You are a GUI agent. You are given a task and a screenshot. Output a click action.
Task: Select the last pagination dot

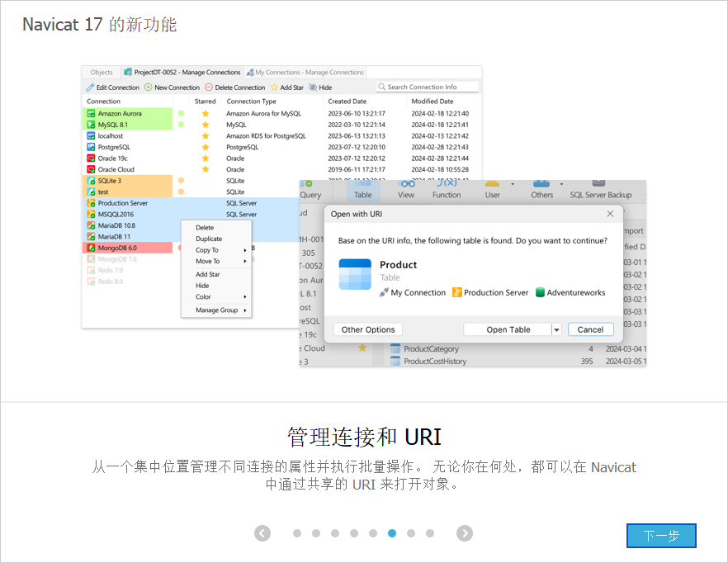point(430,533)
